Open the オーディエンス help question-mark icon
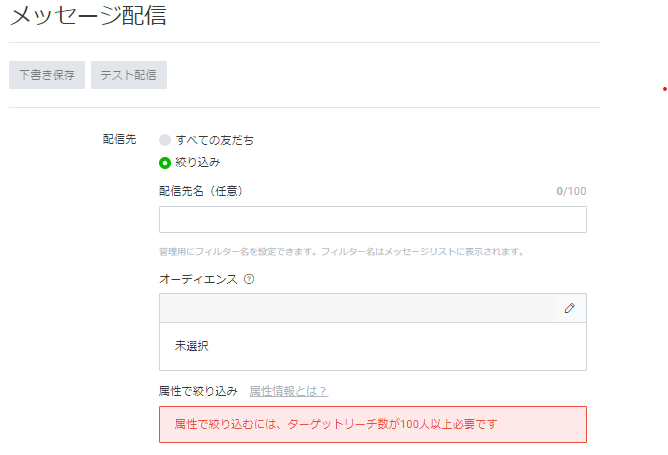This screenshot has width=668, height=455. click(249, 279)
